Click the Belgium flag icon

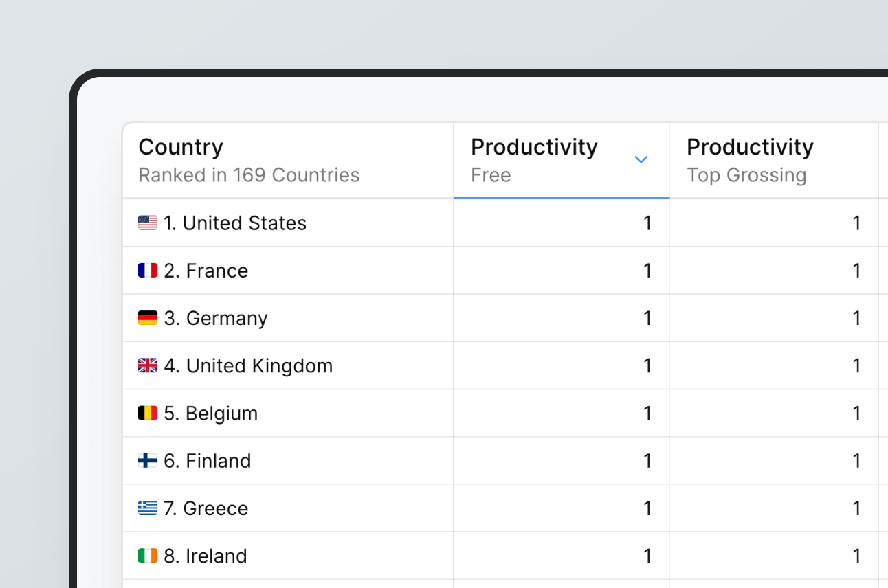[x=148, y=413]
